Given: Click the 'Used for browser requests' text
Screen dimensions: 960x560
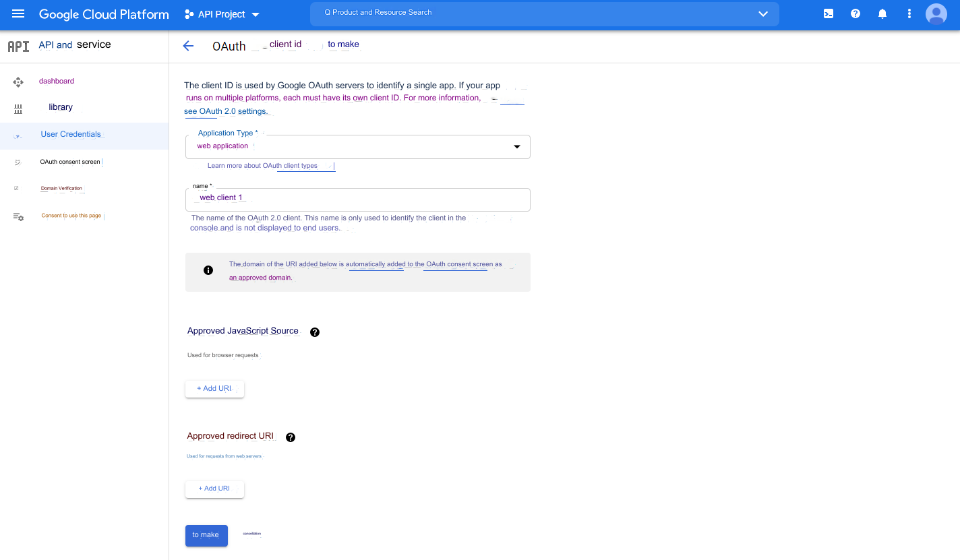Looking at the screenshot, I should [x=222, y=355].
